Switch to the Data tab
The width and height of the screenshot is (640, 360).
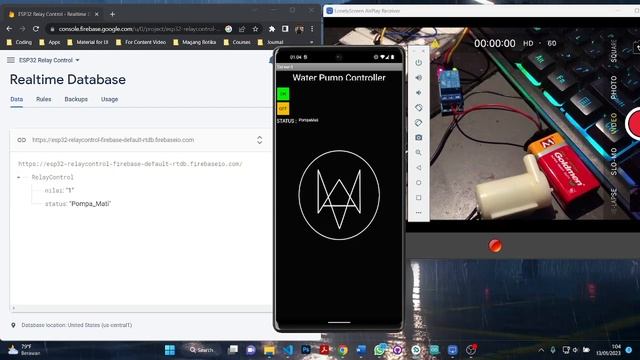pos(17,99)
